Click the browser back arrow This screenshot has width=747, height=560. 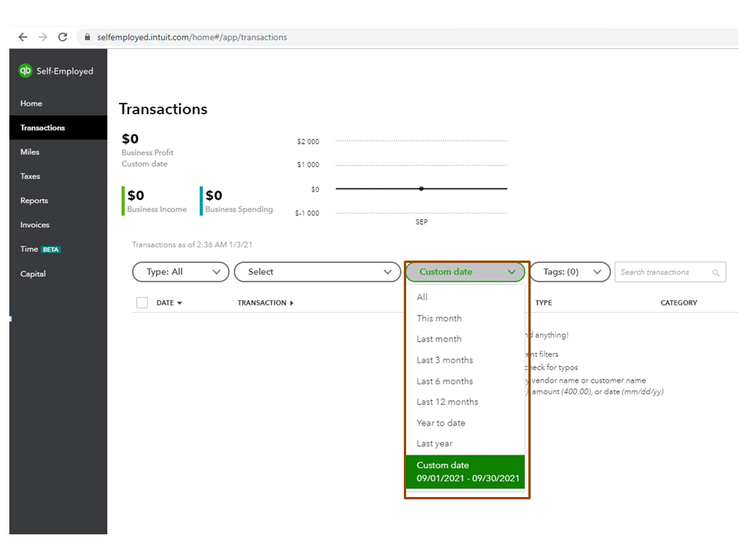click(23, 37)
